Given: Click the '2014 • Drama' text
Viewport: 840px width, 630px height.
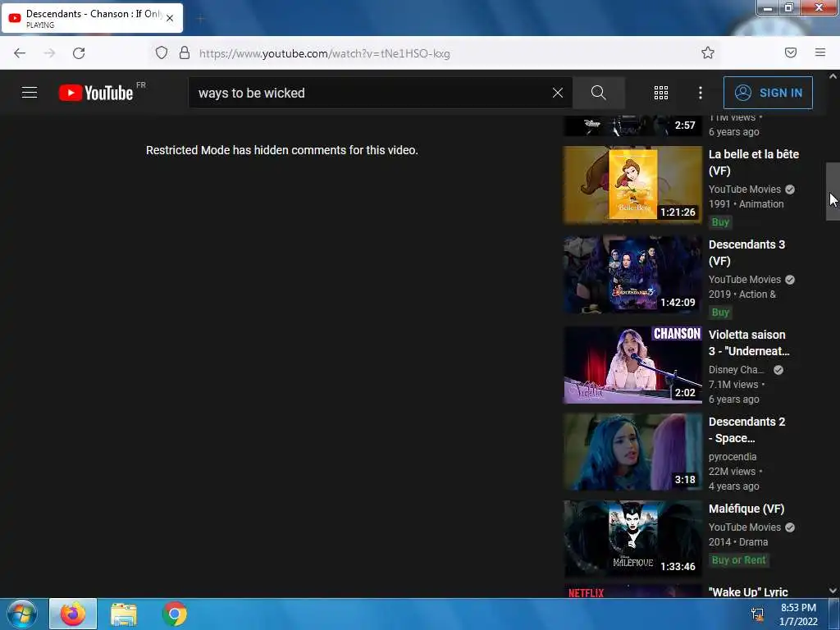Looking at the screenshot, I should coord(738,542).
